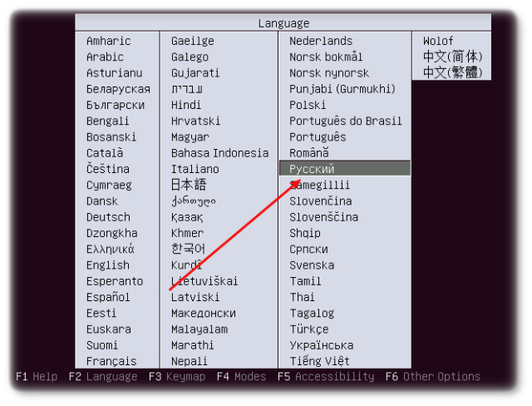Click F2 Language in bottom bar

pos(102,377)
